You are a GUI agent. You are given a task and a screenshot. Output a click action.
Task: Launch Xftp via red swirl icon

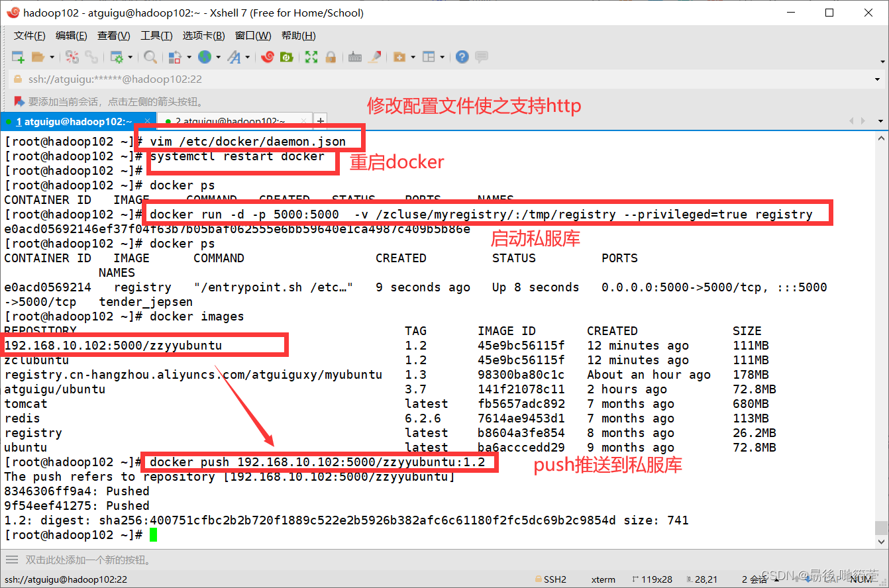click(268, 57)
